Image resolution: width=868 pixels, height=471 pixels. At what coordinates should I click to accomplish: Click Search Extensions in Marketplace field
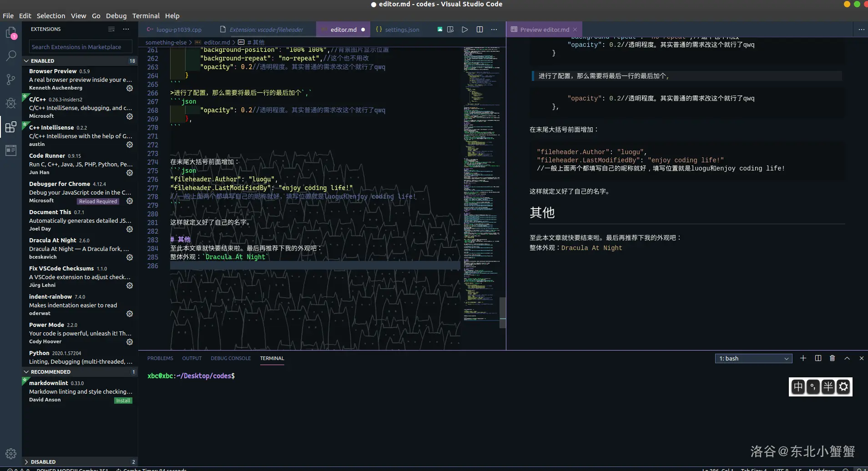click(81, 47)
